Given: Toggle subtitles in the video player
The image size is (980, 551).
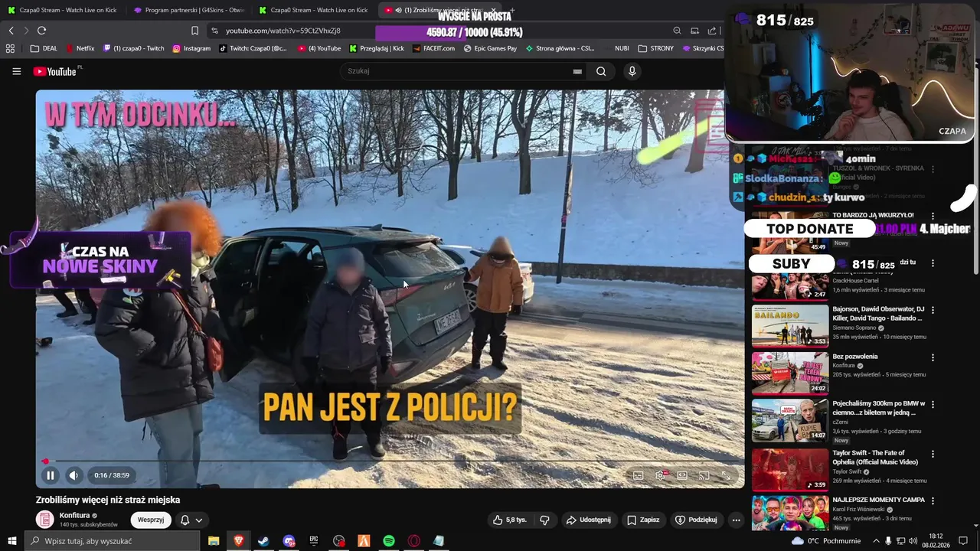Looking at the screenshot, I should (x=638, y=475).
